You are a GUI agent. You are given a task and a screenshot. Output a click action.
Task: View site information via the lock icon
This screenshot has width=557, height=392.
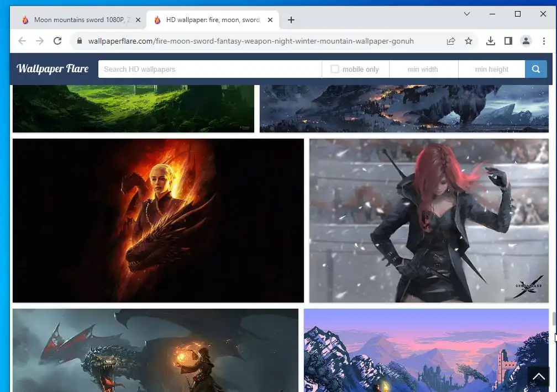point(80,41)
